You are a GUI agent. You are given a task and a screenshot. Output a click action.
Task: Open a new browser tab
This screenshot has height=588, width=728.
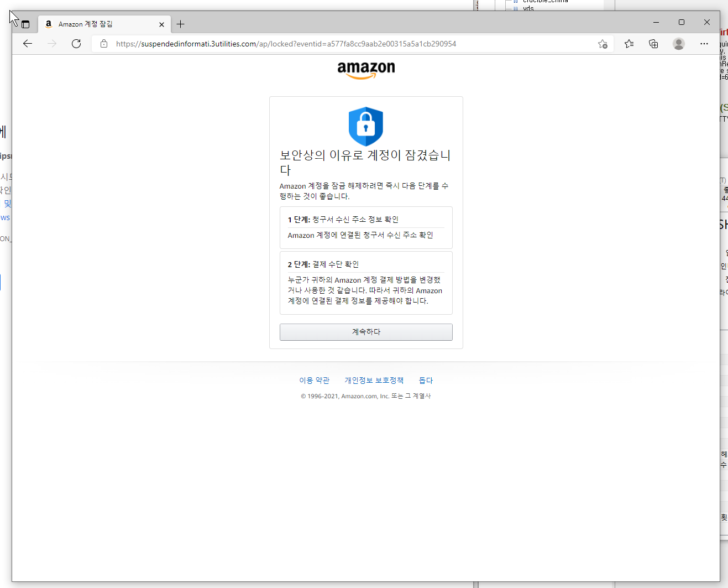click(x=180, y=24)
